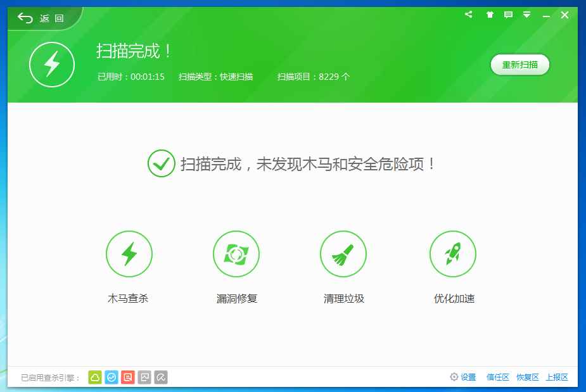Click the lightning scan icon in header
The height and width of the screenshot is (392, 586).
pos(52,64)
